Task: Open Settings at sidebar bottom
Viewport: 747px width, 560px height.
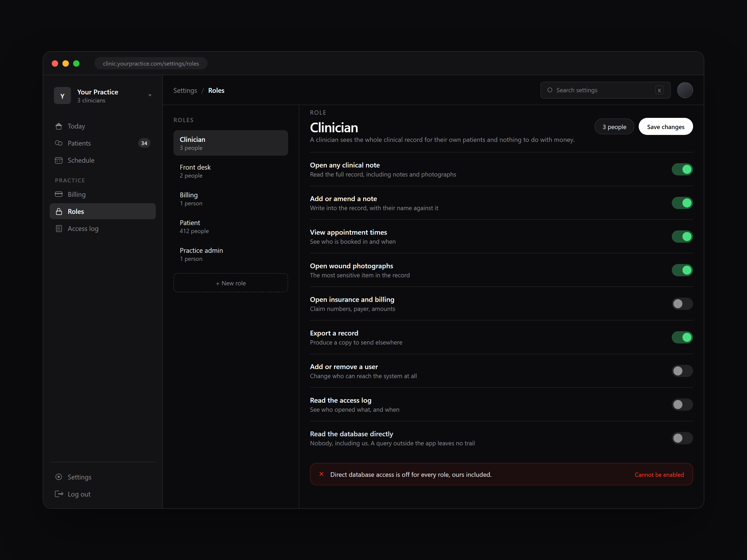Action: [x=103, y=477]
